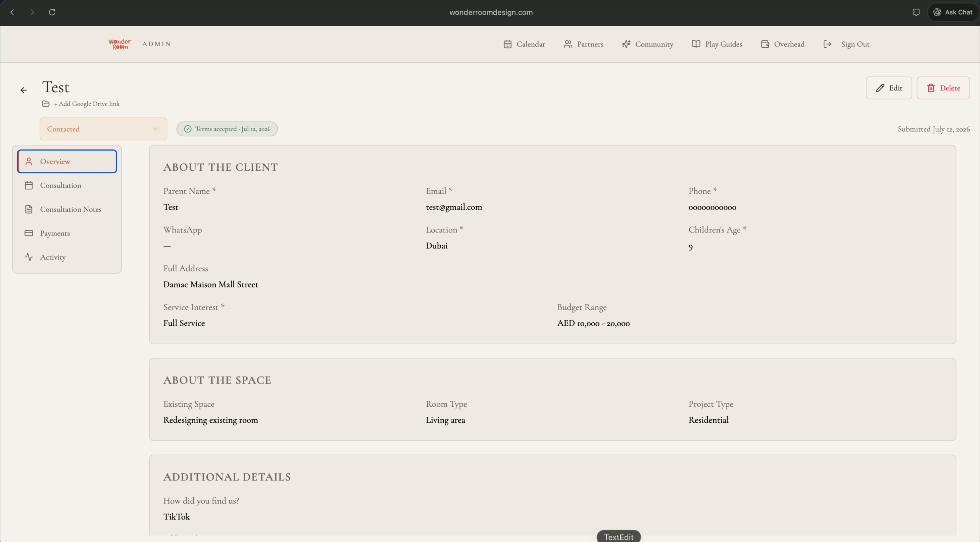Click the back arrow beside Test
980x542 pixels.
pyautogui.click(x=24, y=90)
